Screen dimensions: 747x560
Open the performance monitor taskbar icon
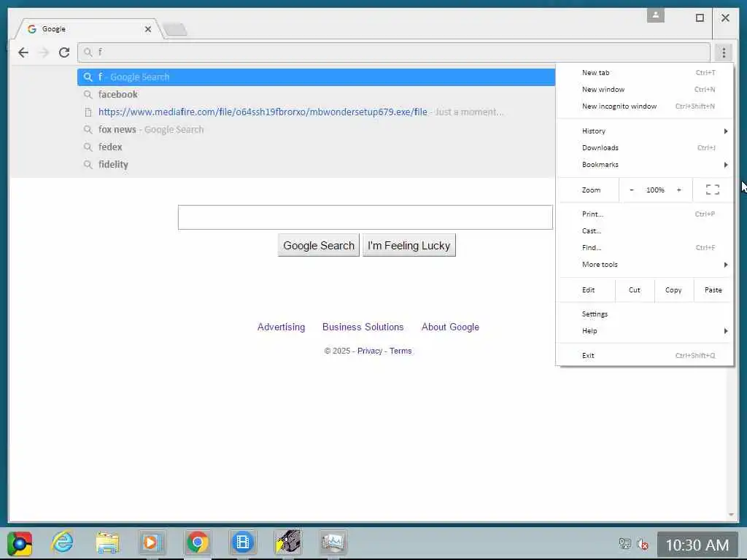[333, 542]
